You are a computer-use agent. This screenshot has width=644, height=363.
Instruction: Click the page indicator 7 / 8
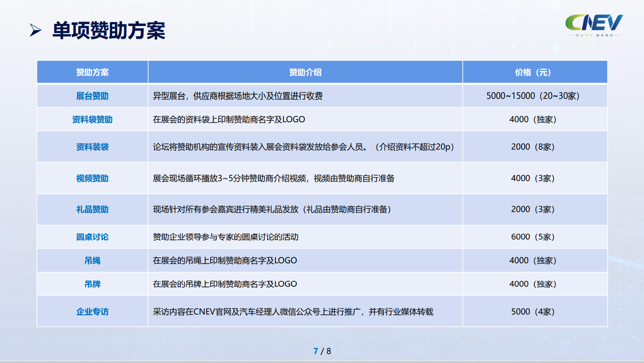[322, 351]
